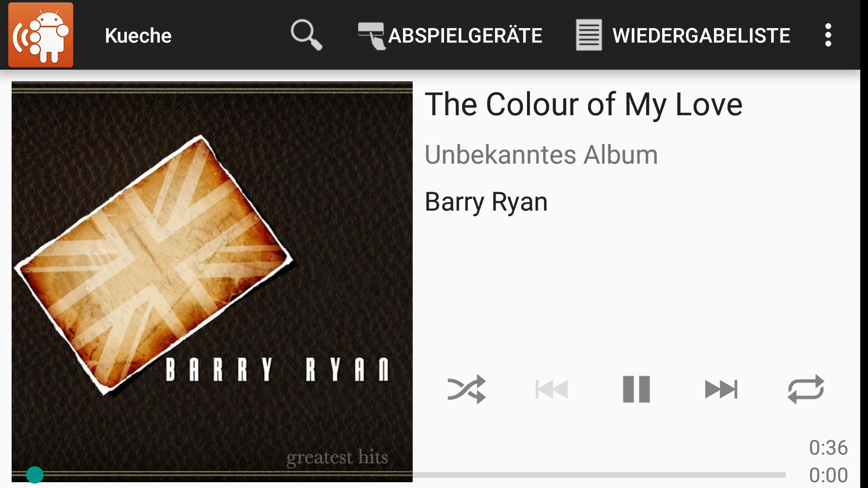868x488 pixels.
Task: Tap the Barry Ryan artist name
Action: [486, 202]
